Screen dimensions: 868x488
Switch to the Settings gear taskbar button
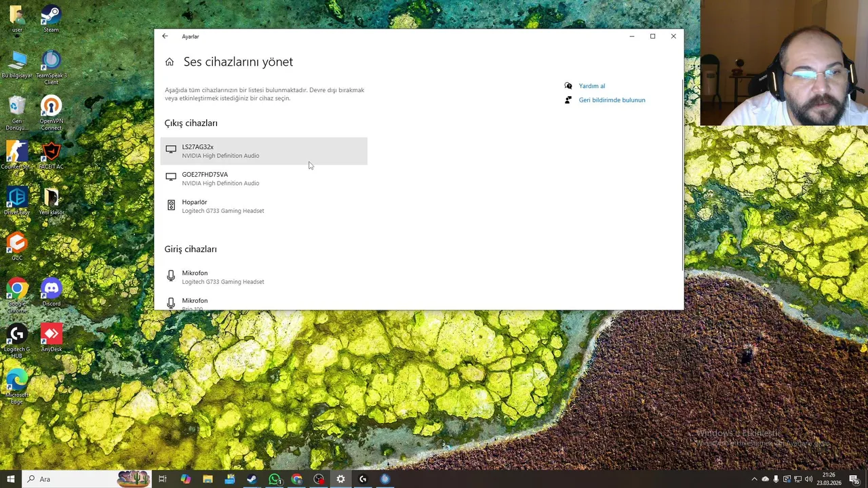(340, 479)
